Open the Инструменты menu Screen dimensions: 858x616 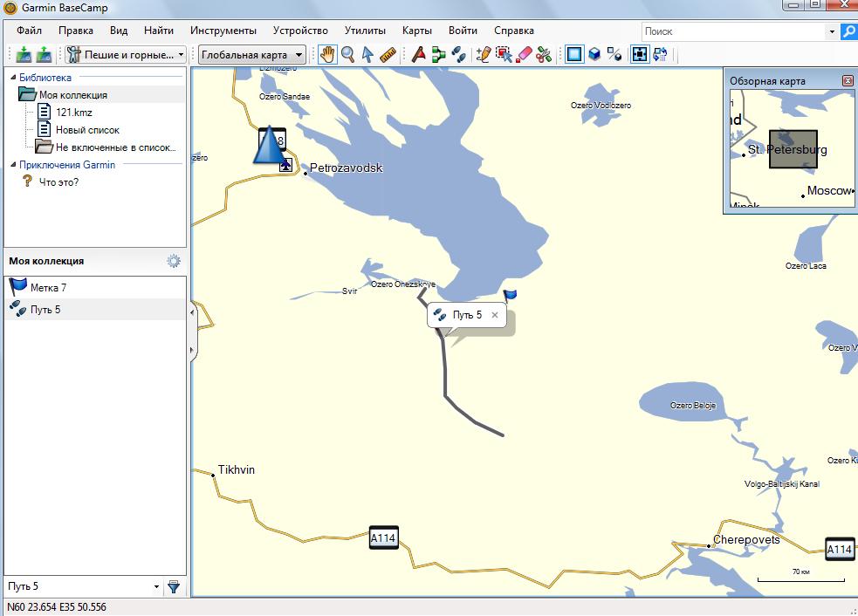point(223,31)
